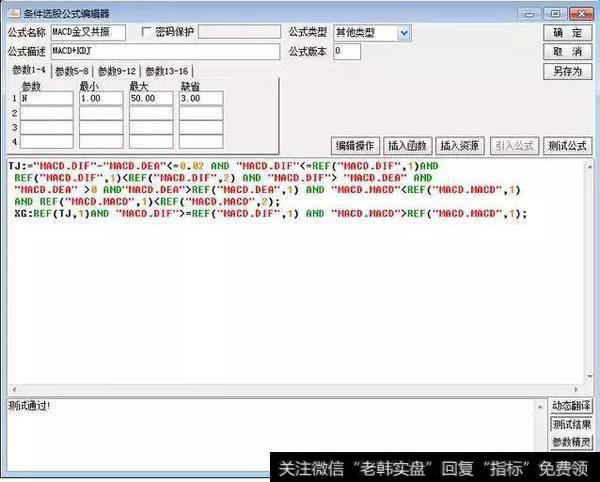Click the 测试公式 button
Image resolution: width=600 pixels, height=482 pixels.
point(567,146)
